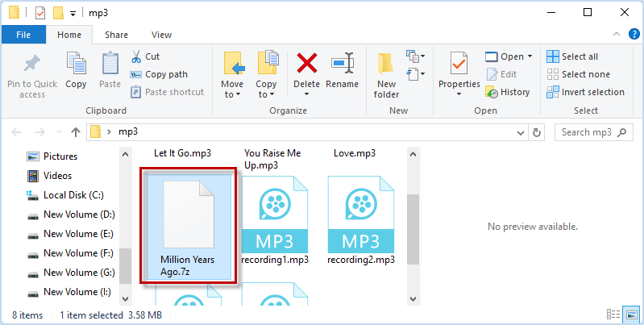The image size is (644, 325).
Task: Go up one folder level
Action: tap(76, 132)
